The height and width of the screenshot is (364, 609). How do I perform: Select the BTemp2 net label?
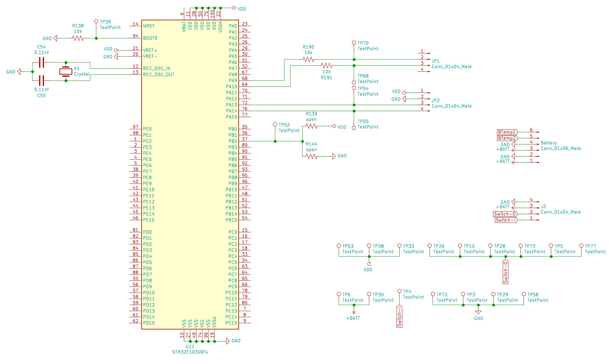(x=507, y=138)
